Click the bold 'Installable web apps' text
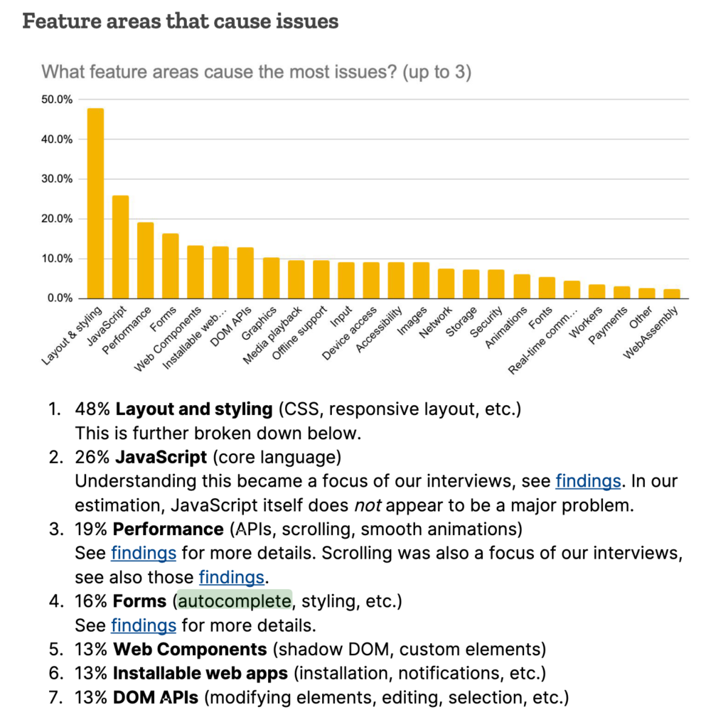 (200, 674)
